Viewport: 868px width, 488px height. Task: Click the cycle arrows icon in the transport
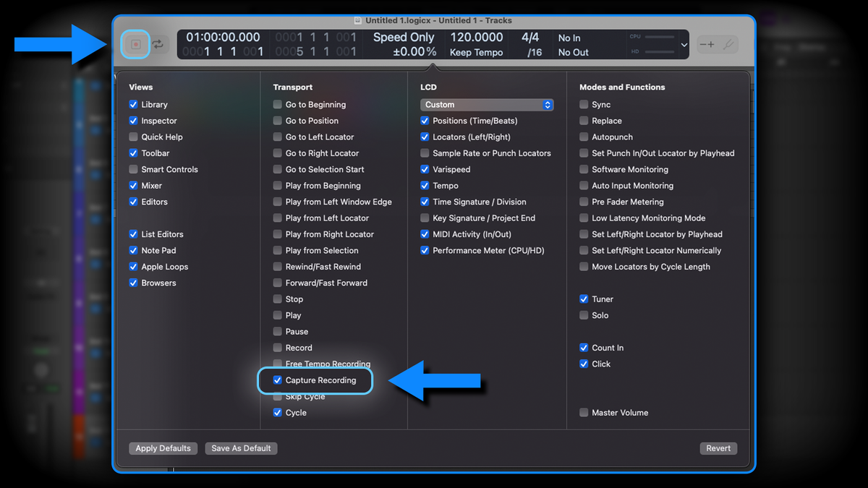(158, 44)
